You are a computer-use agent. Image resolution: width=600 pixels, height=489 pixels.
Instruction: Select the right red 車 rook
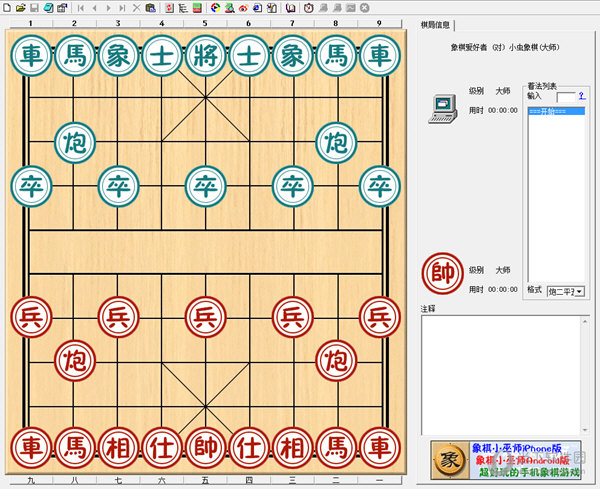coord(380,448)
